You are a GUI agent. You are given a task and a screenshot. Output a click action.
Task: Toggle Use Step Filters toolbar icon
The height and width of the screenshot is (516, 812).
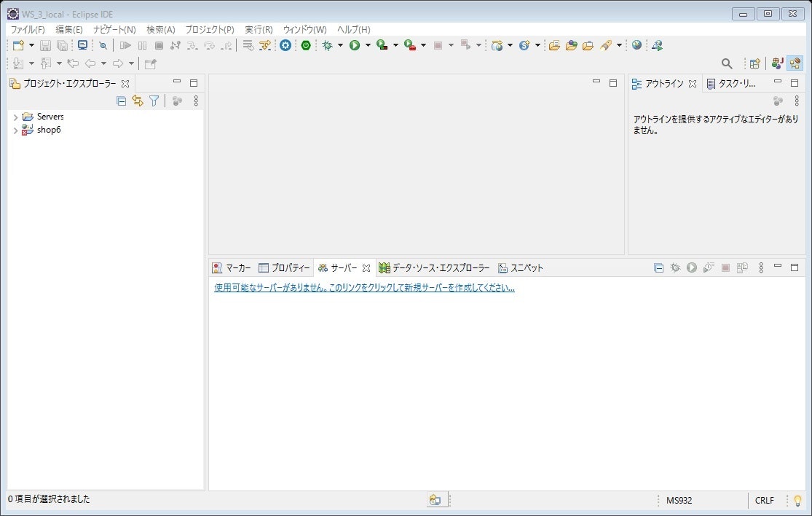265,46
